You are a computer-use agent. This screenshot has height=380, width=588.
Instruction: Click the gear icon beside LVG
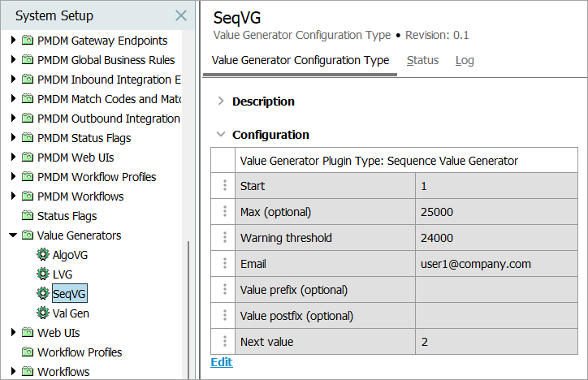click(x=43, y=274)
